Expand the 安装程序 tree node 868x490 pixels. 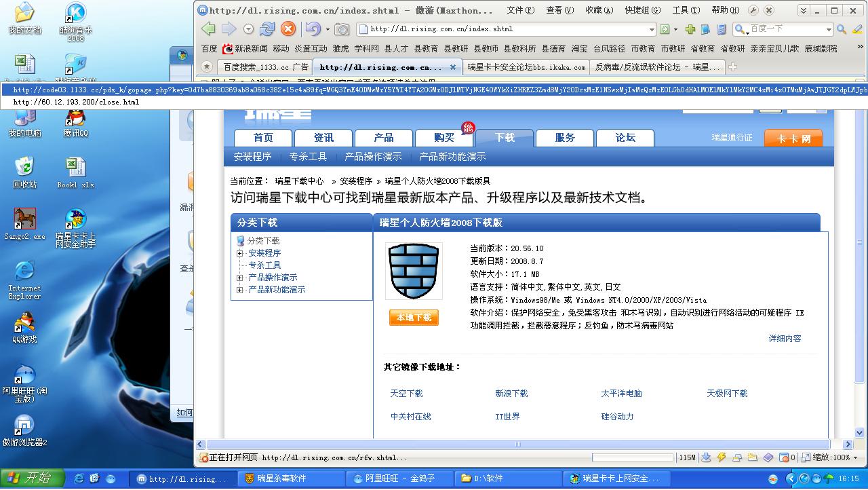pos(239,253)
